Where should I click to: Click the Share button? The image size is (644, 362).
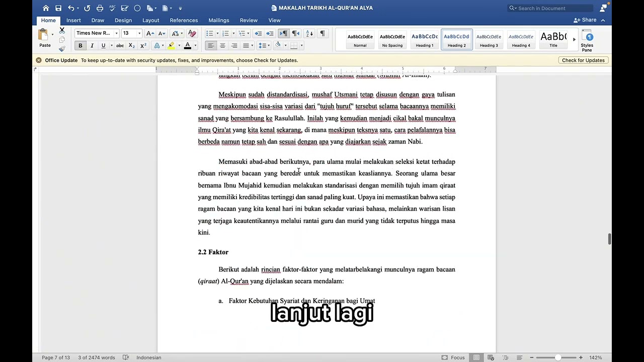pos(585,20)
